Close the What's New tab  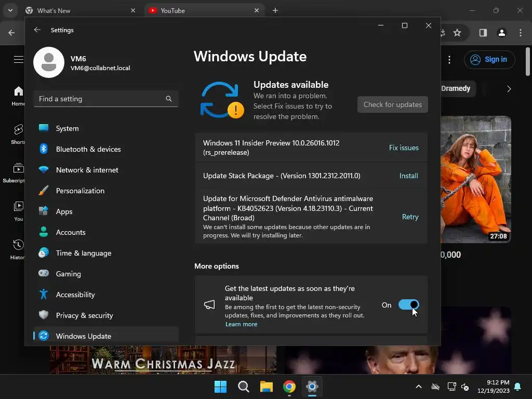[x=133, y=10]
